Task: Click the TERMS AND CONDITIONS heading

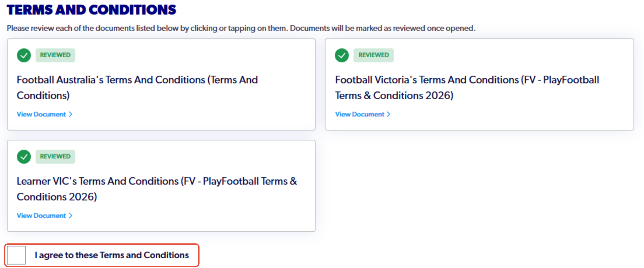Action: click(92, 10)
